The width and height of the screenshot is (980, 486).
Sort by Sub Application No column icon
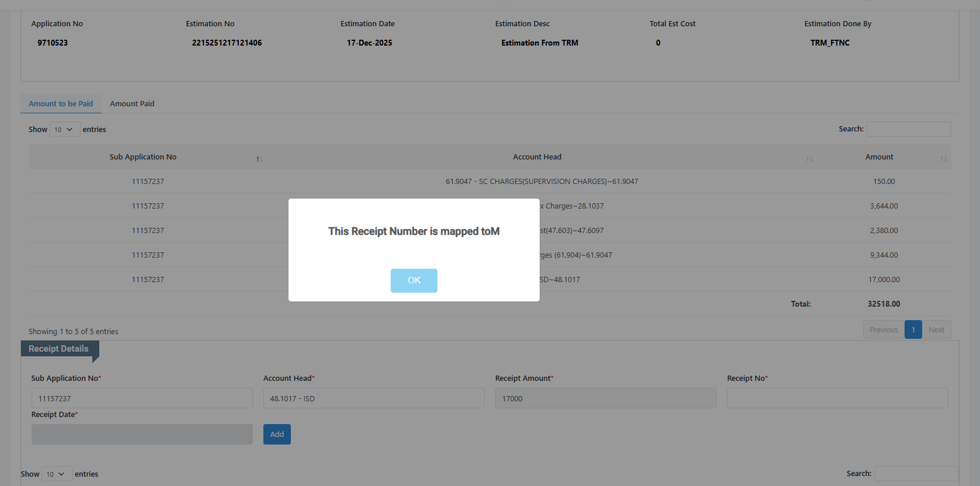259,159
